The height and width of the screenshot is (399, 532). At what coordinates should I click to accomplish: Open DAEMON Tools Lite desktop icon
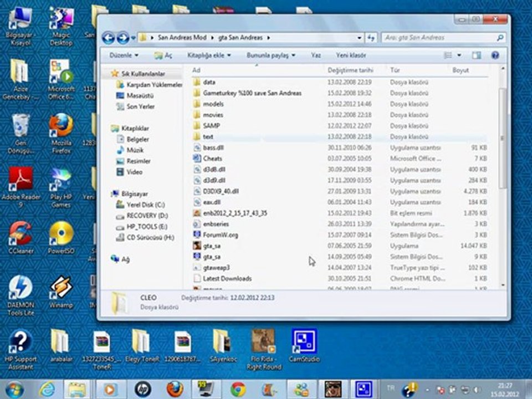tap(21, 296)
